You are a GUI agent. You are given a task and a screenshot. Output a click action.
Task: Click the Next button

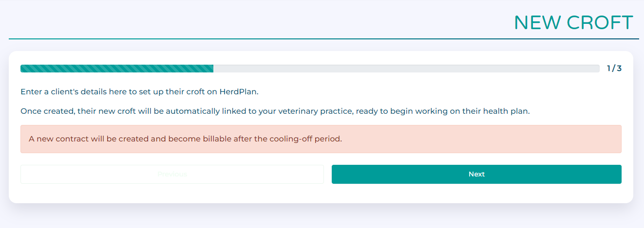(476, 174)
